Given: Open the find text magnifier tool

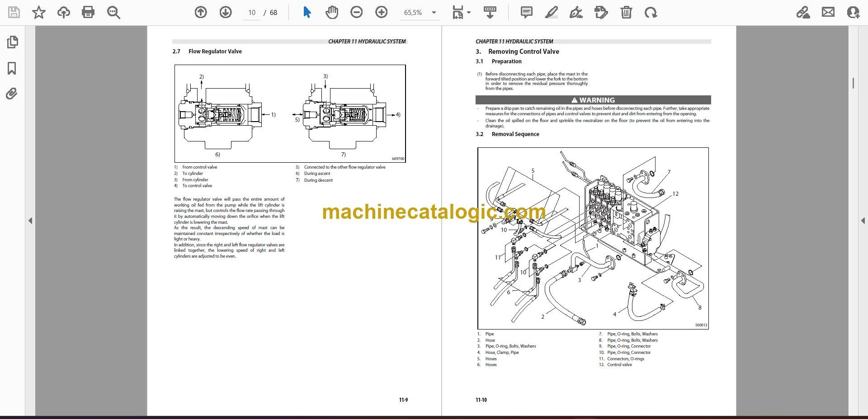Looking at the screenshot, I should coord(113,13).
